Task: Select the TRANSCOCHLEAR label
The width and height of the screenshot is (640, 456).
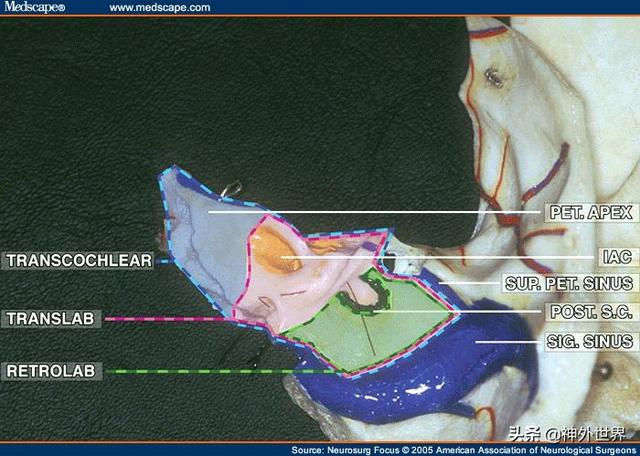Action: tap(78, 260)
